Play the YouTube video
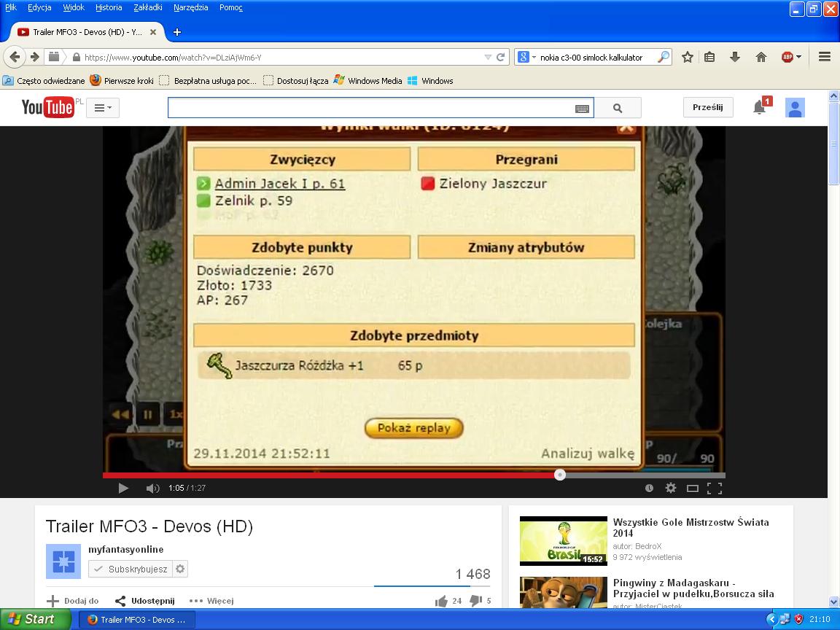840x630 pixels. (x=123, y=489)
